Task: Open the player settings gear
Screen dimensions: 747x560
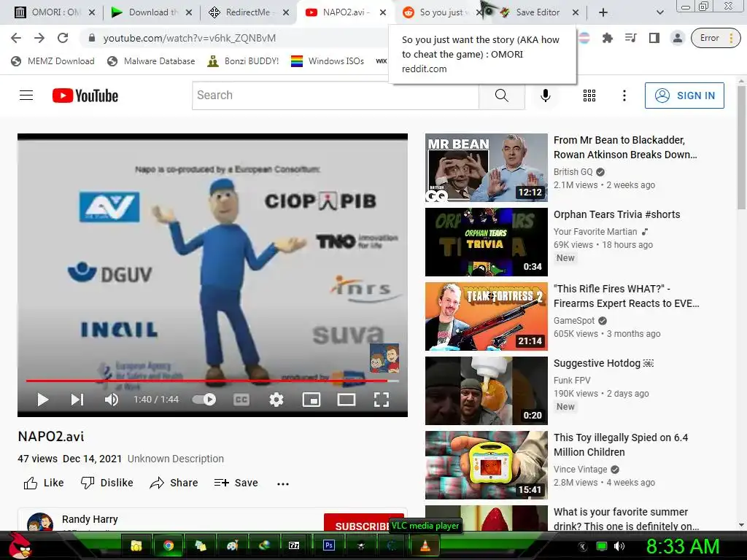Action: pyautogui.click(x=276, y=400)
